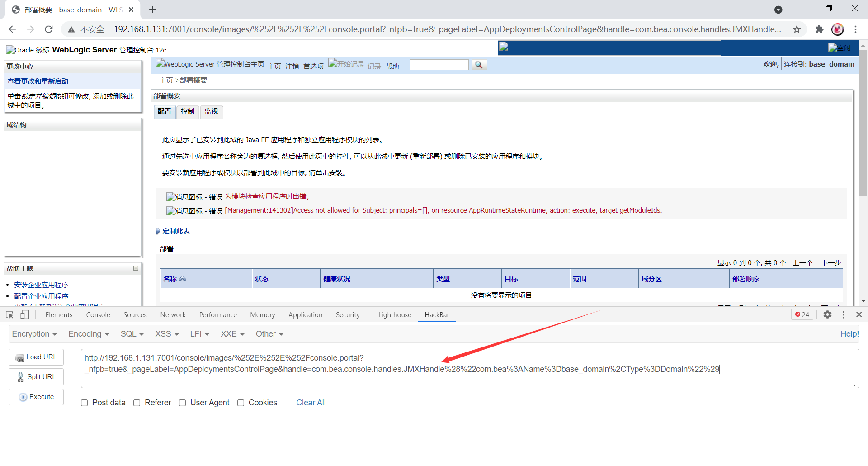
Task: Open the browser extensions puzzle icon
Action: pos(819,29)
